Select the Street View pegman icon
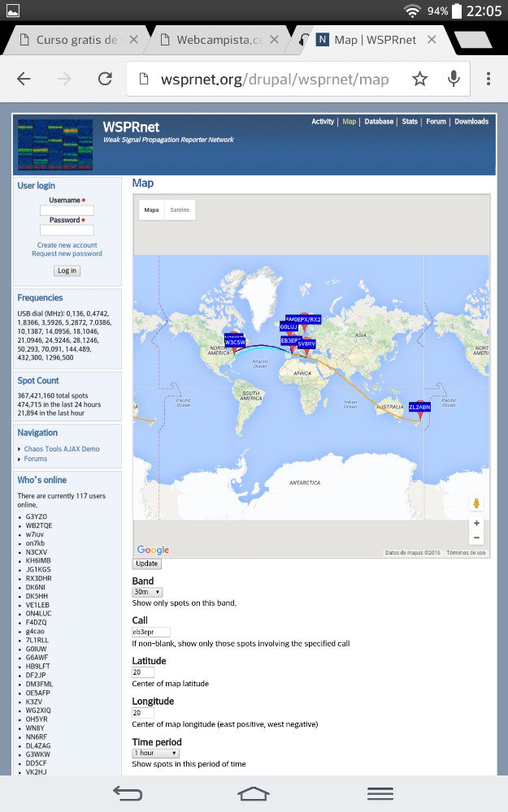The height and width of the screenshot is (812, 508). tap(475, 503)
